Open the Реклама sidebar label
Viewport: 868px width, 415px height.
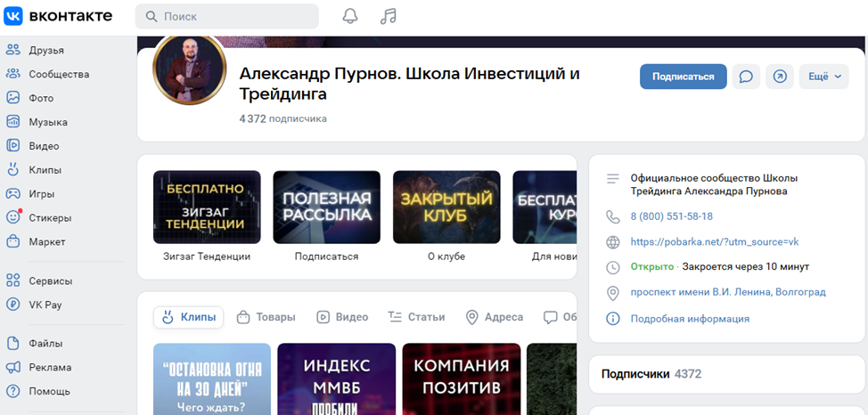point(50,368)
